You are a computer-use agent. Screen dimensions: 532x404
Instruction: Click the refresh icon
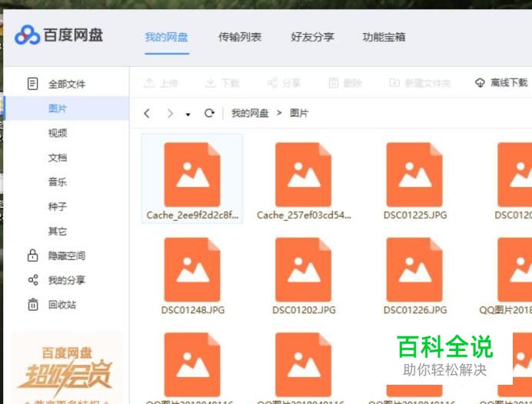(209, 112)
